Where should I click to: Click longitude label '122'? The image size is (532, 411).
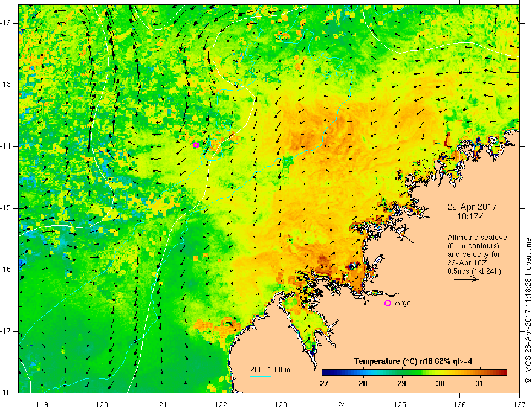(221, 404)
